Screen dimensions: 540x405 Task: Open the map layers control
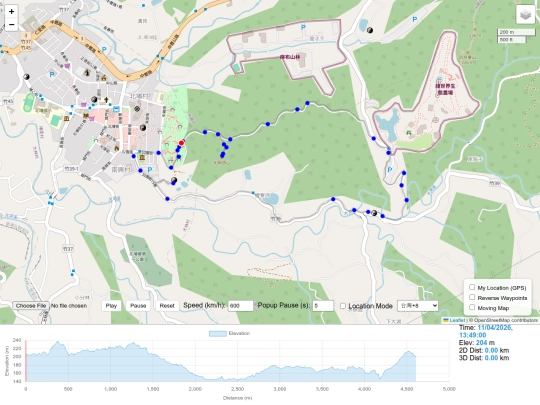526,15
